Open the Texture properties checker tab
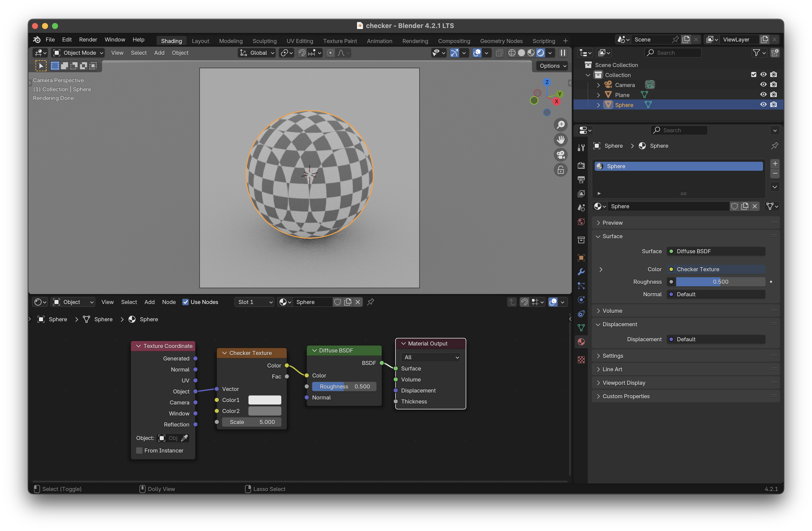The image size is (812, 531). pyautogui.click(x=581, y=360)
